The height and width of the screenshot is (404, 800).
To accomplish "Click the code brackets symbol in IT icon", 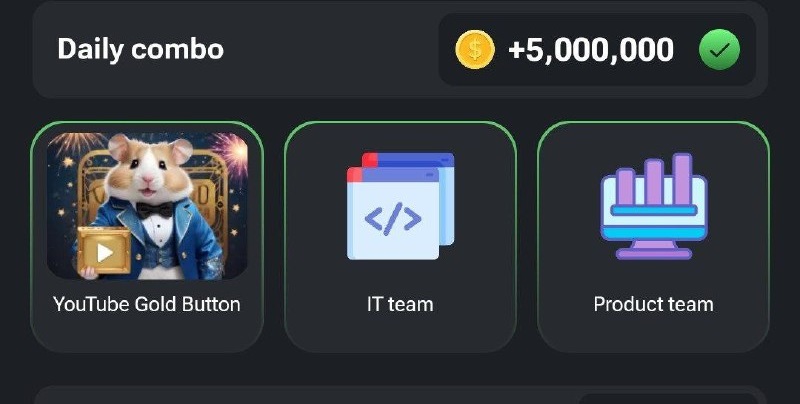I will point(393,219).
